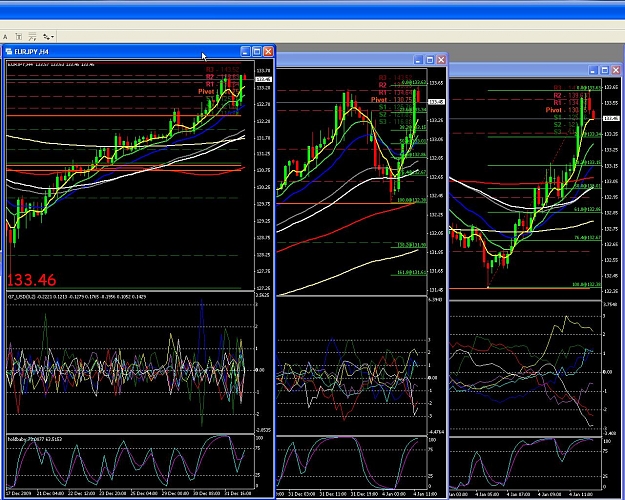Screen dimensions: 625x500
Task: Maximize the middle chart window
Action: tap(430, 60)
